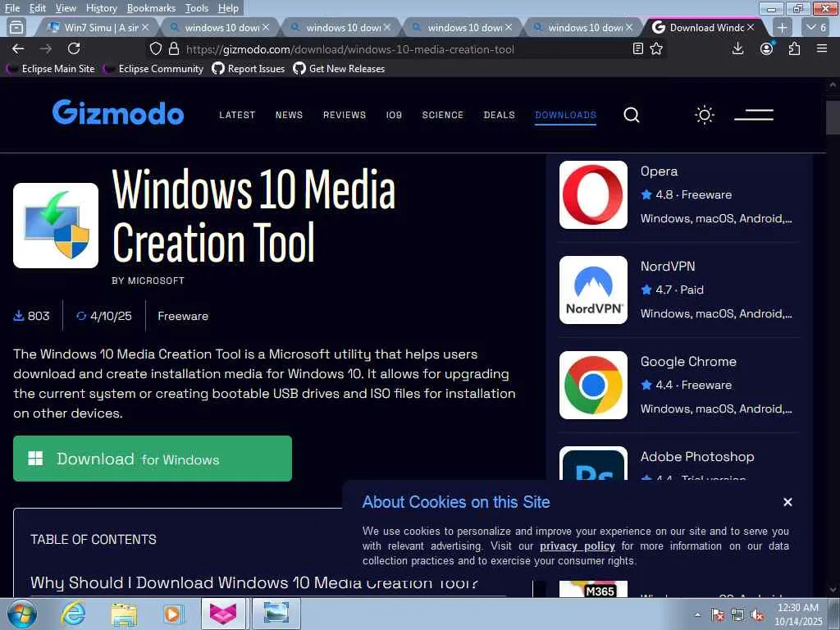The height and width of the screenshot is (630, 840).
Task: Click the muted volume tray icon
Action: point(757,614)
